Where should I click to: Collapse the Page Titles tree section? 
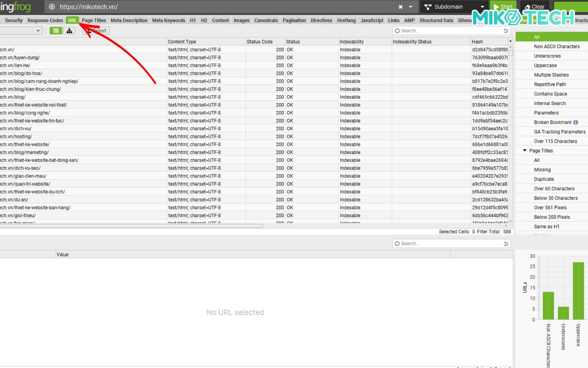click(x=525, y=151)
